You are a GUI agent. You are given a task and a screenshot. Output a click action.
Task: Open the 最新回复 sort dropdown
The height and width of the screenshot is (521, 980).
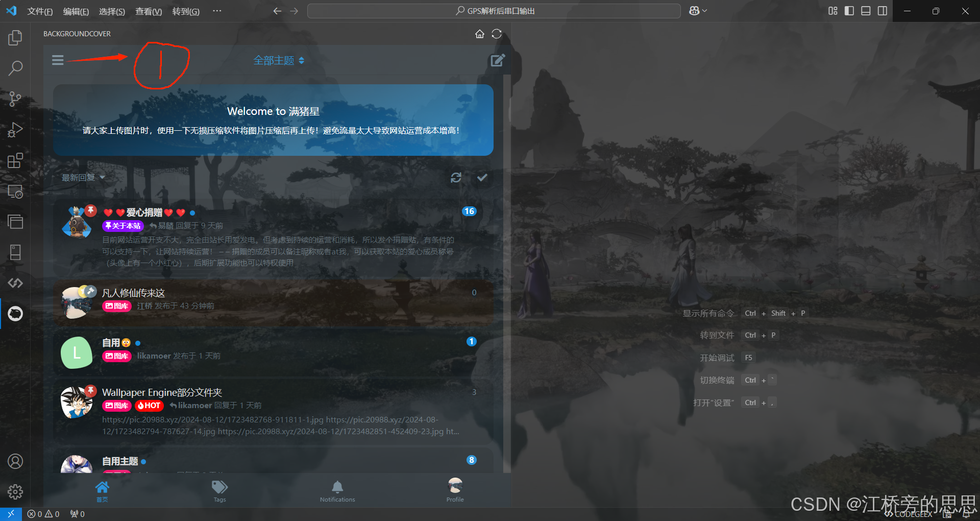tap(83, 177)
